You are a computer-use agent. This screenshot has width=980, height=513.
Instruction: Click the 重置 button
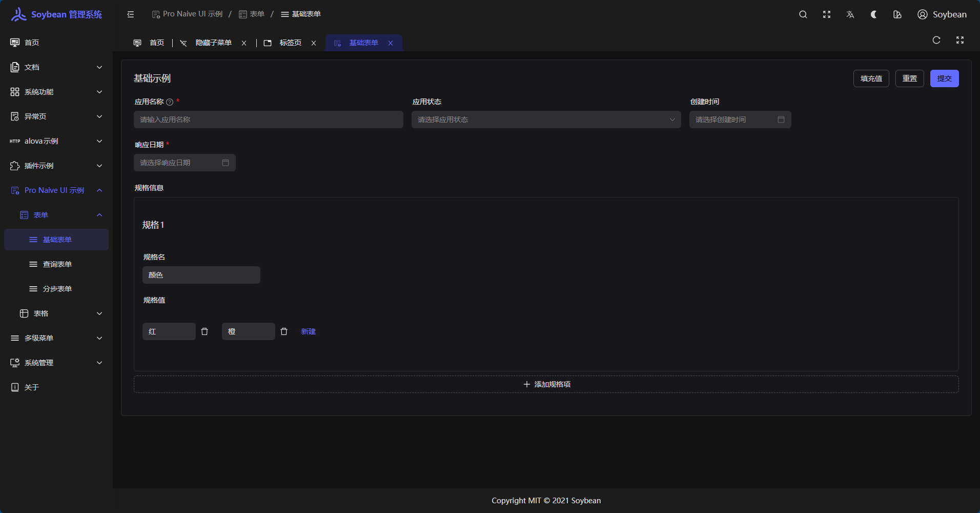pos(910,78)
